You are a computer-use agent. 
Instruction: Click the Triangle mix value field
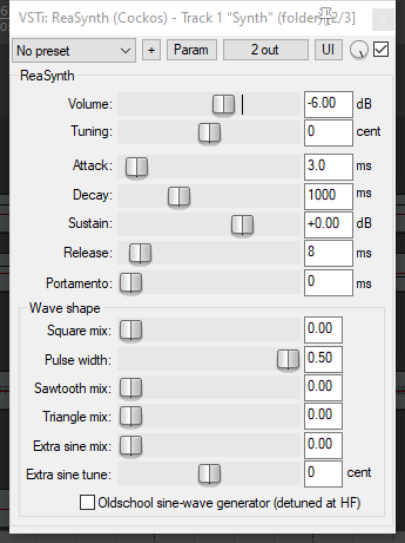pyautogui.click(x=323, y=416)
